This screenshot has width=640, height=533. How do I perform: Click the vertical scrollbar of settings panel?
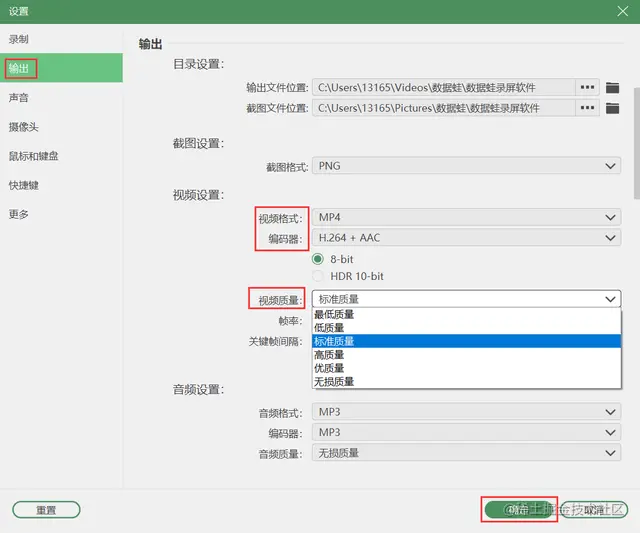pos(637,143)
